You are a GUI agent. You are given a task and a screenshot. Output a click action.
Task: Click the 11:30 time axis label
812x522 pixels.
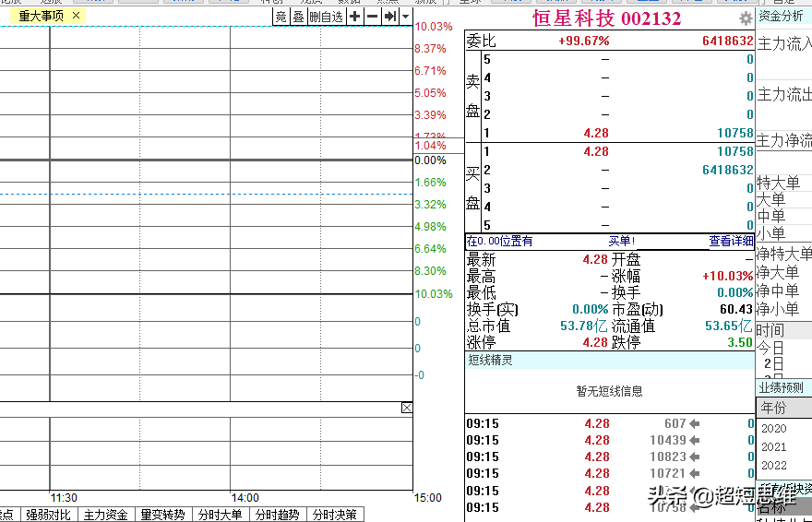pos(64,498)
